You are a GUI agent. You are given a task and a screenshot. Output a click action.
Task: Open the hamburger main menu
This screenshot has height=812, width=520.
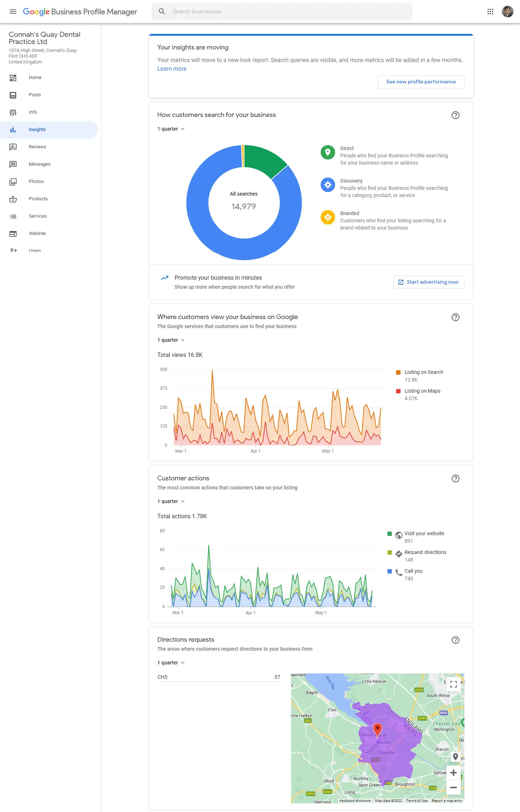[13, 12]
